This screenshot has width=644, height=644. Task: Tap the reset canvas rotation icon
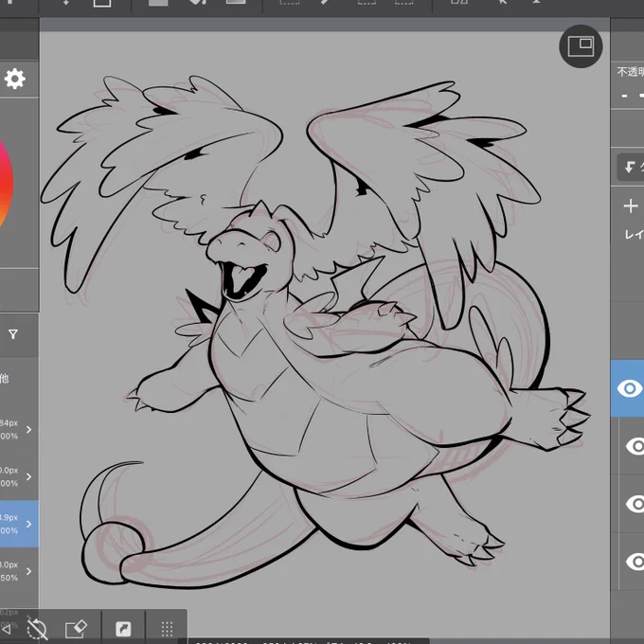tap(37, 629)
